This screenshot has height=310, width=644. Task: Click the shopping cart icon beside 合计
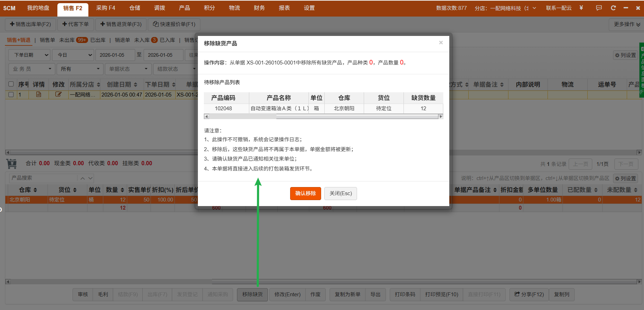[12, 163]
